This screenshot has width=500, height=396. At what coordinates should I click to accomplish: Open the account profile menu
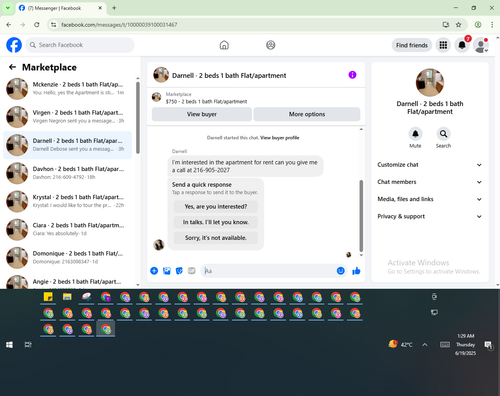coord(481,45)
